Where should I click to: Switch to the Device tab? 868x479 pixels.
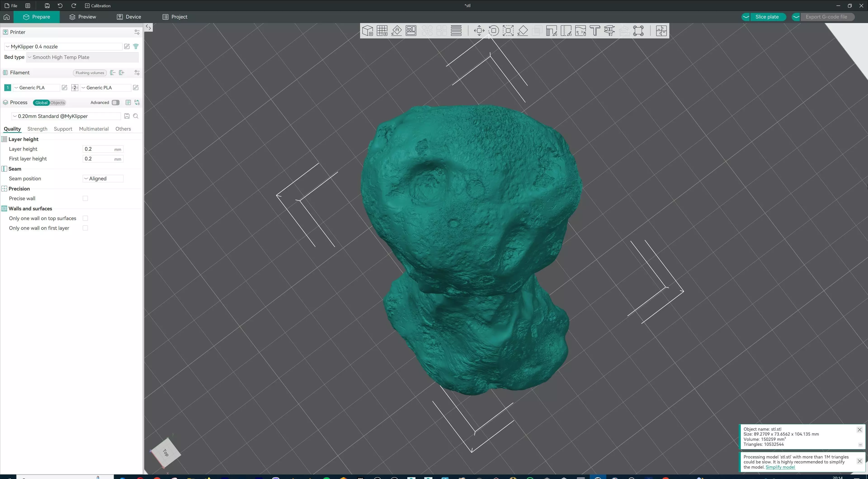click(x=129, y=17)
